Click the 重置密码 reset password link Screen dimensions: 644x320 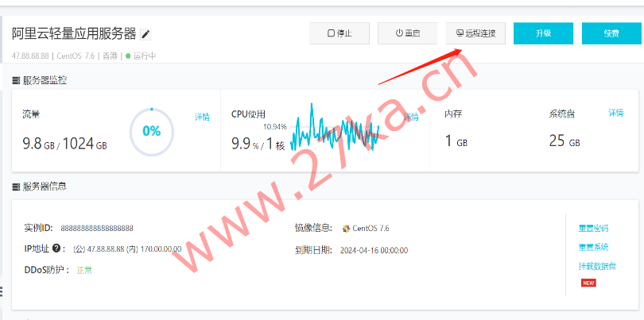(593, 229)
